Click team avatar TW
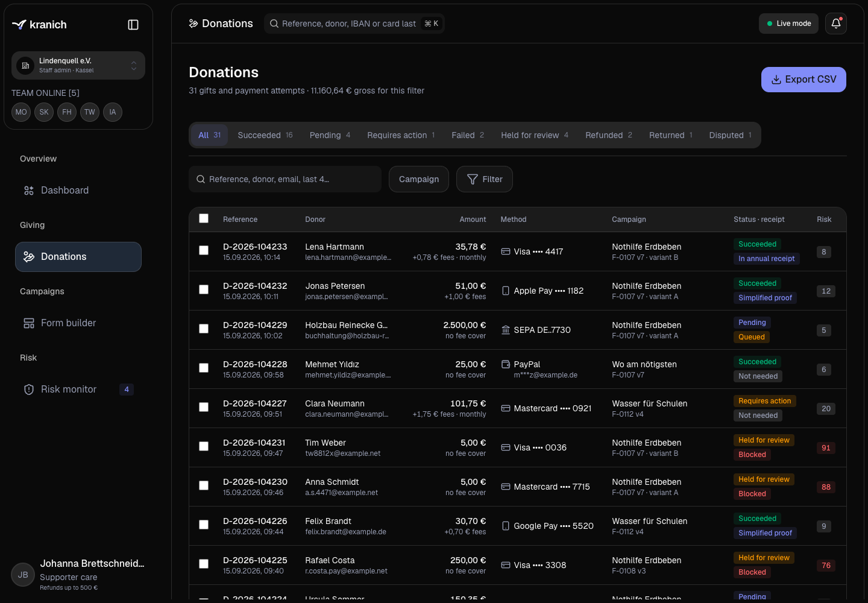 (x=90, y=112)
